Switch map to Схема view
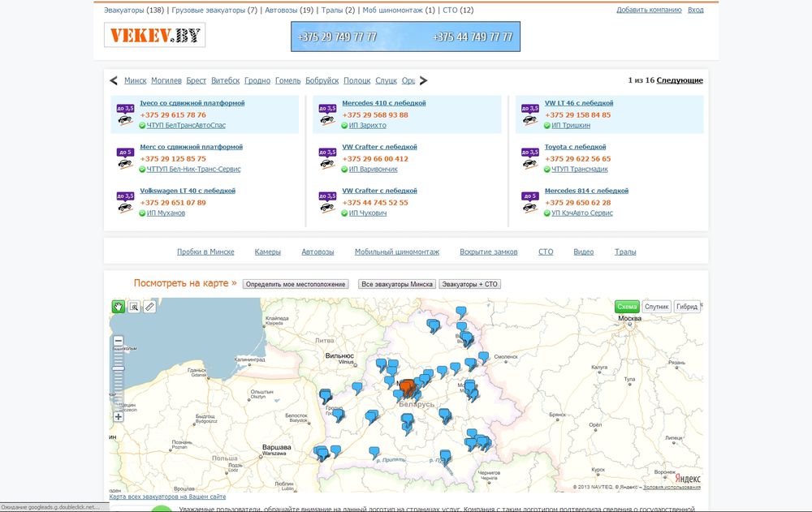812x512 pixels. click(x=627, y=307)
